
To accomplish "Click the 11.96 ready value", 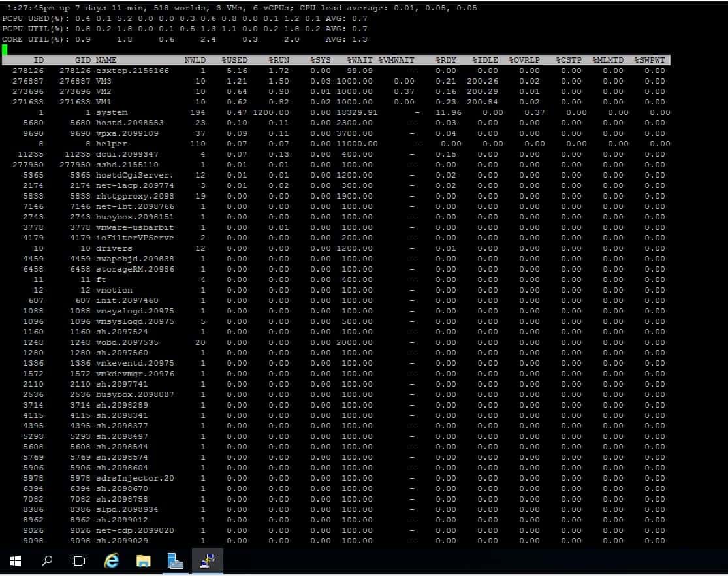I will click(449, 112).
